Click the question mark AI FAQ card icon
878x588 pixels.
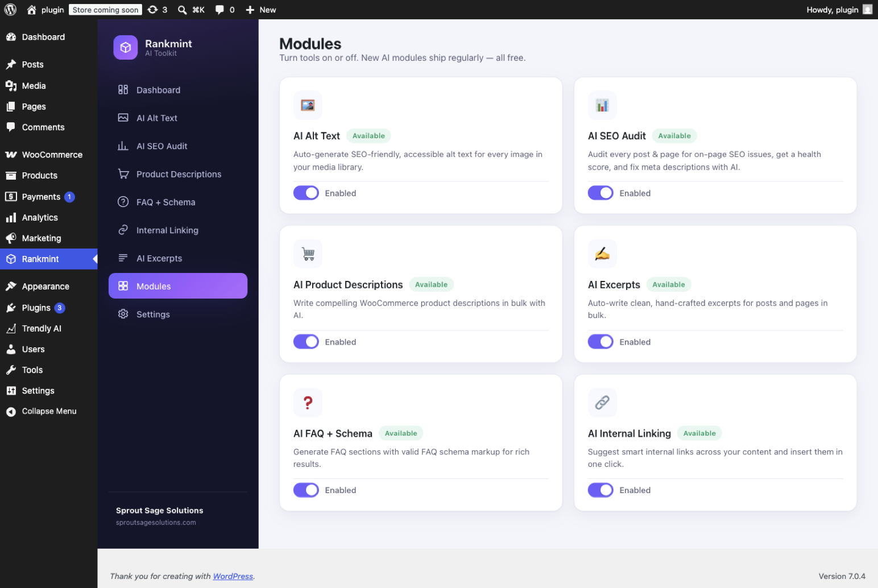tap(308, 403)
